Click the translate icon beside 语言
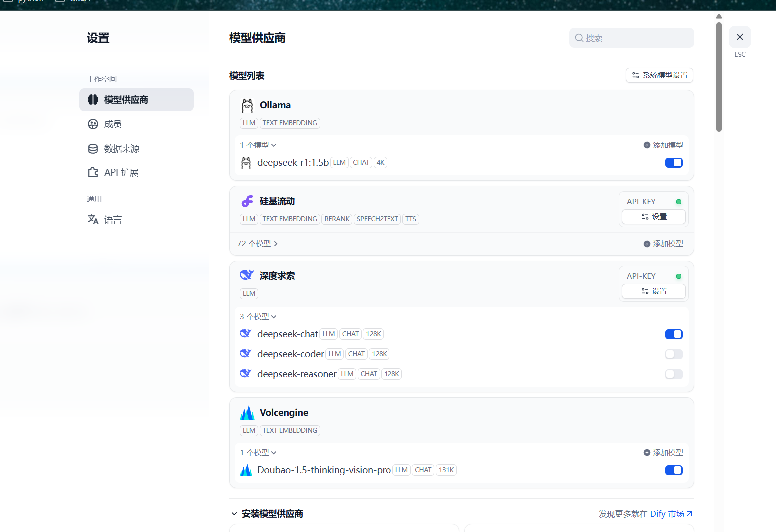The height and width of the screenshot is (532, 776). coord(93,219)
